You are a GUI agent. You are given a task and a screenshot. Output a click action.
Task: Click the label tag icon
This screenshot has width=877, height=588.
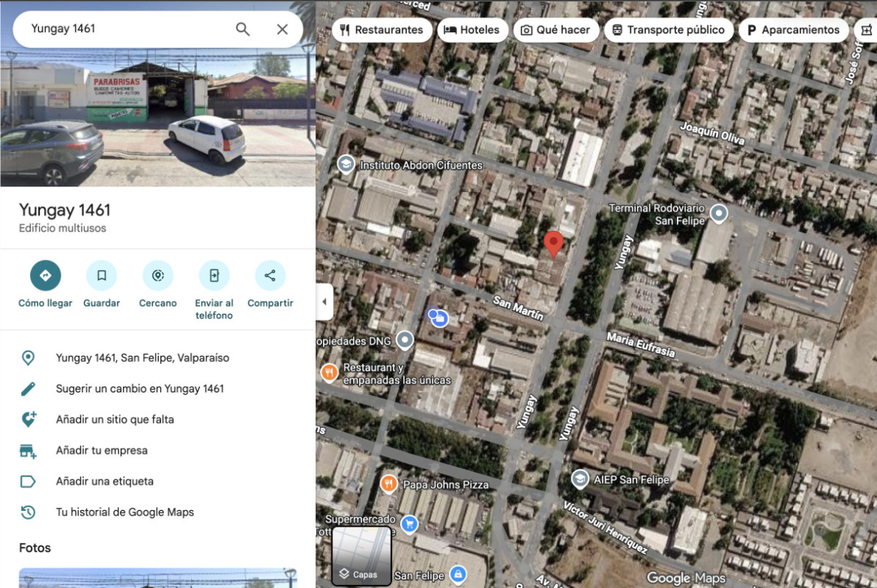coord(28,481)
